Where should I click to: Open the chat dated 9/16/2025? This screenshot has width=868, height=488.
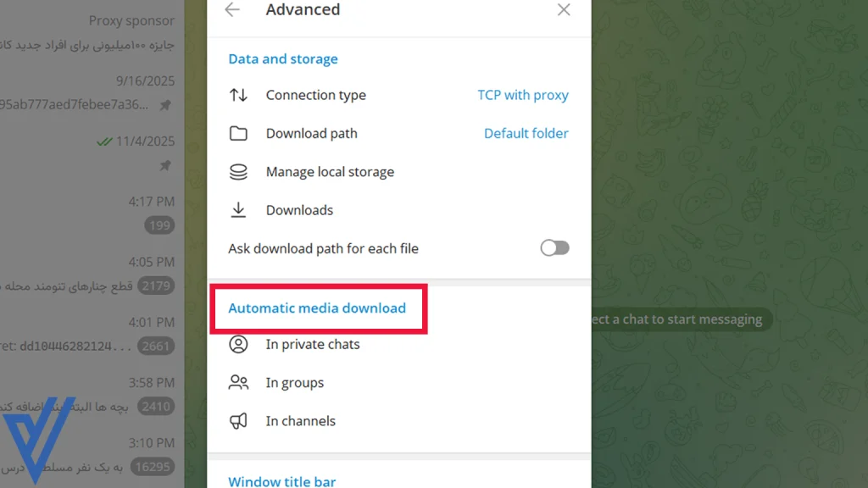pyautogui.click(x=92, y=92)
